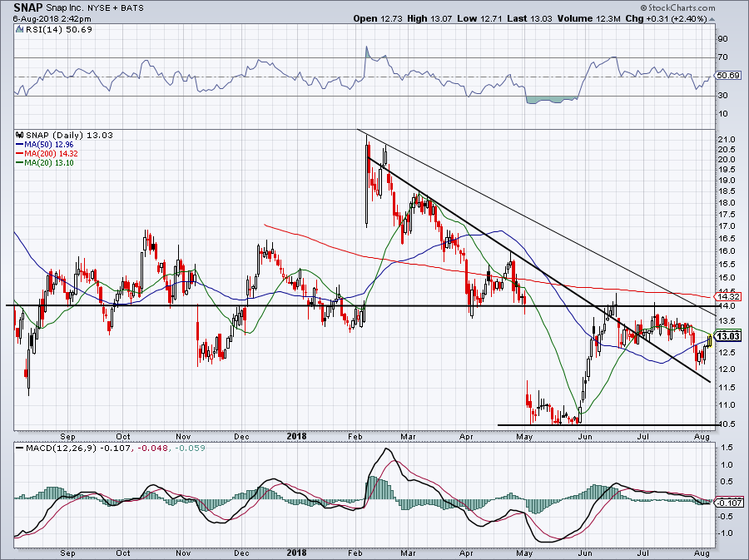Click the Feb label under the price panel

[355, 436]
